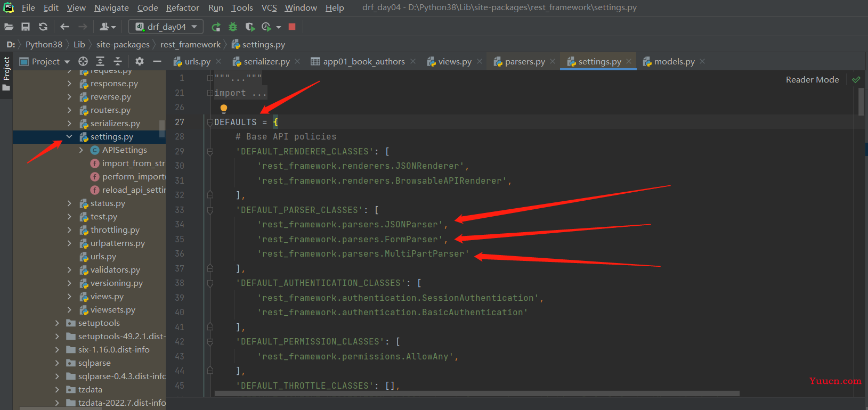Open the code-with-me user icon

coord(108,27)
